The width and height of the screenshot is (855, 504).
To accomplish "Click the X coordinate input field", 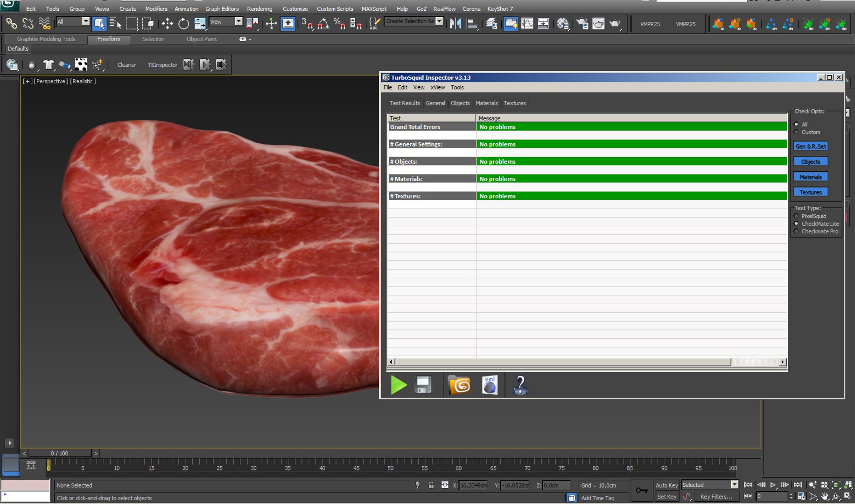I will pyautogui.click(x=473, y=485).
